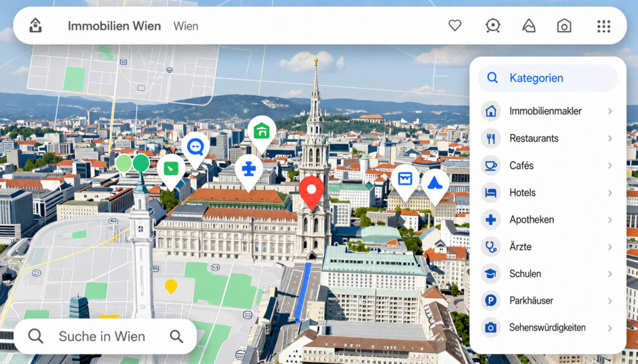Image resolution: width=638 pixels, height=364 pixels.
Task: Expand Cafés chevron
Action: [610, 166]
